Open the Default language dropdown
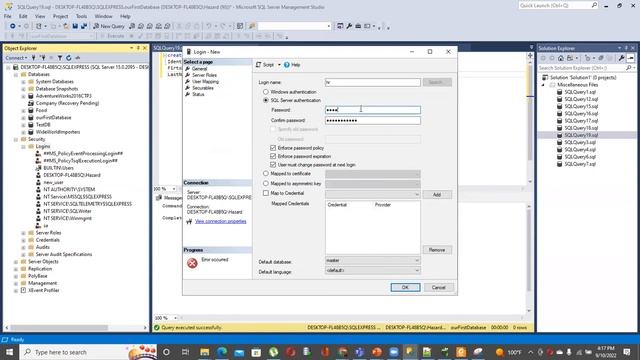Viewport: 640px width, 360px height. point(373,270)
